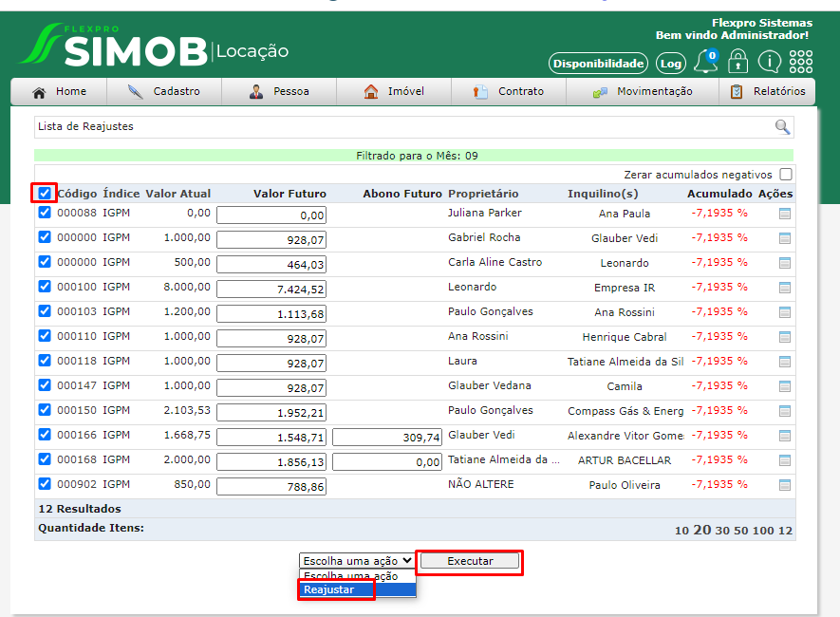Screen dimensions: 840x617
Task: Click the Lista de Reajustes search bar
Action: pyautogui.click(x=414, y=127)
